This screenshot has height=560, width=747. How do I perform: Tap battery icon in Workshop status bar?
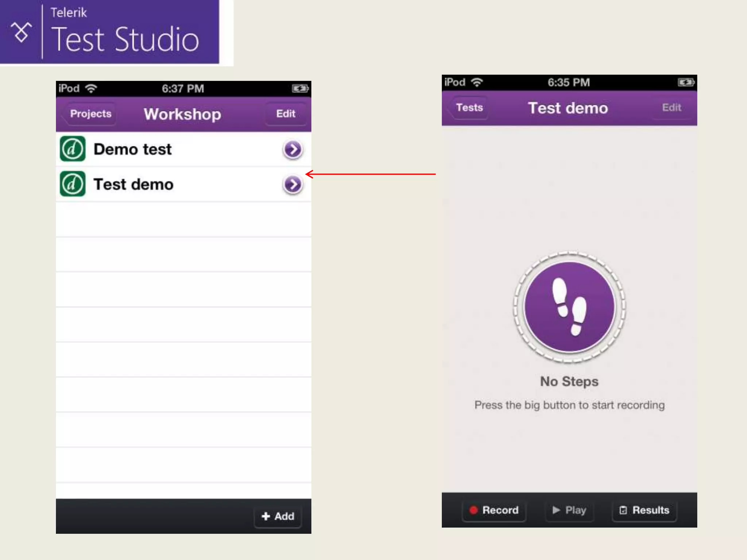tap(300, 89)
